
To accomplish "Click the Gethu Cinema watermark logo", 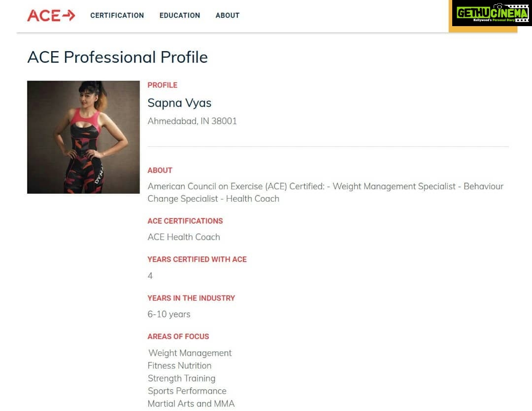I will click(492, 14).
